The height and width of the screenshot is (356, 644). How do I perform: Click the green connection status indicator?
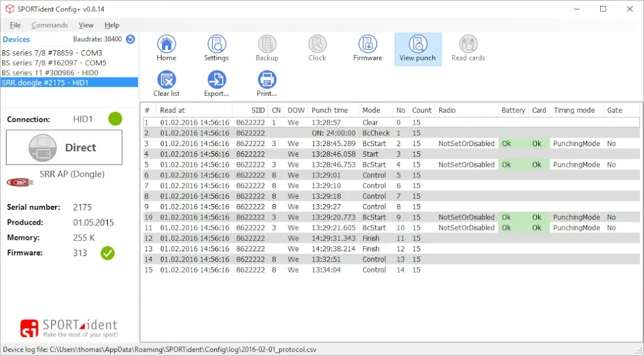click(115, 119)
